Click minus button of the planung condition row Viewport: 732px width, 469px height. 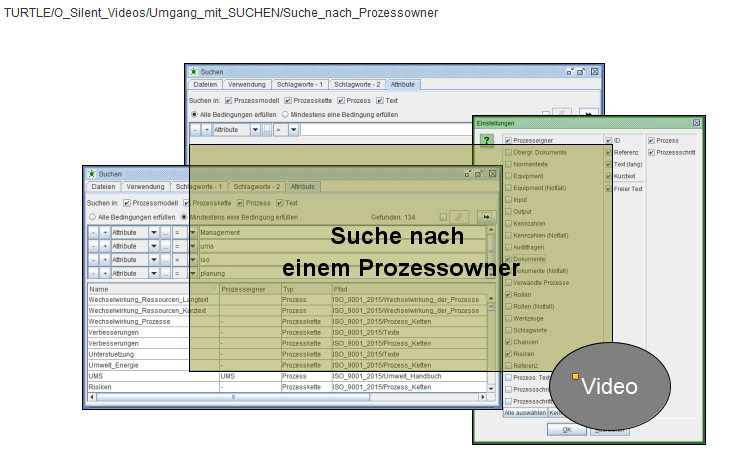(93, 273)
